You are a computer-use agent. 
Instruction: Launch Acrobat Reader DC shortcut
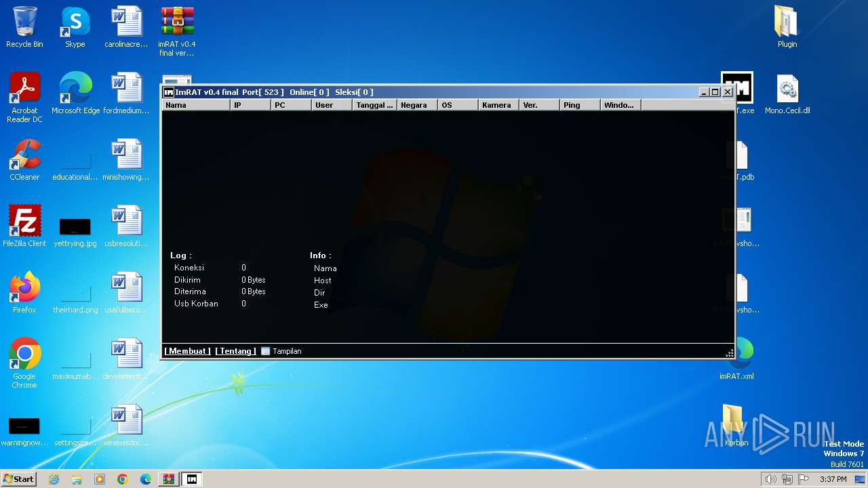[24, 98]
